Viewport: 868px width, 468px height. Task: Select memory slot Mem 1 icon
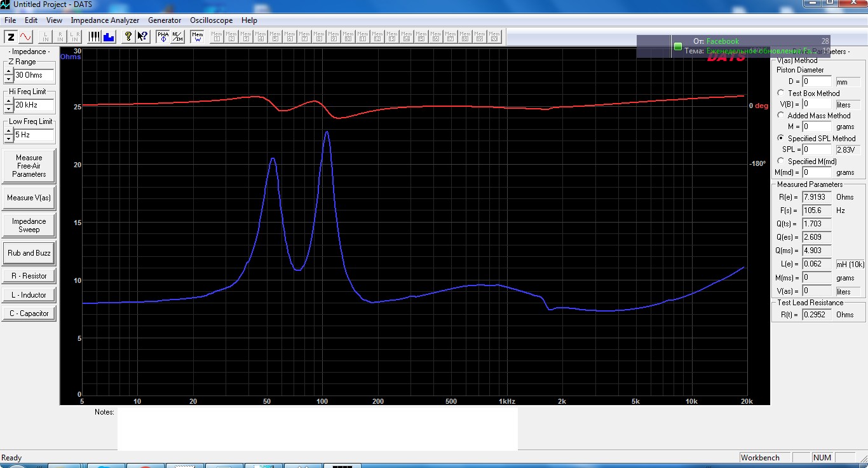pos(217,37)
